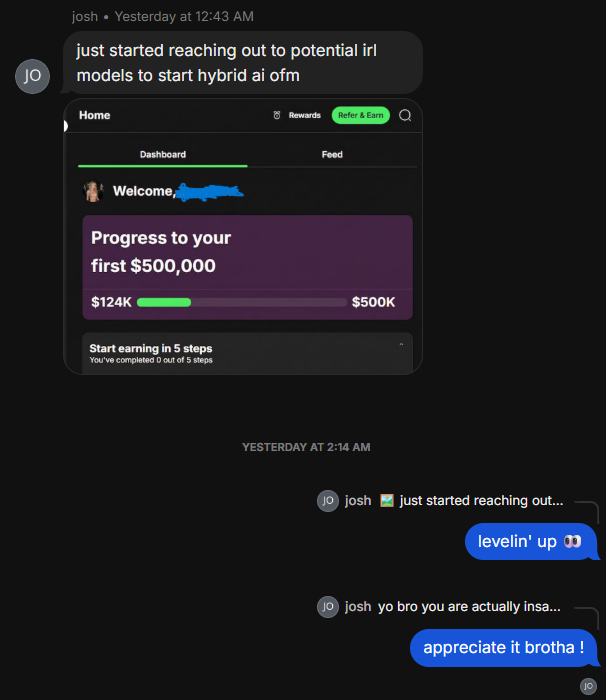Viewport: 606px width, 700px height.
Task: Open the Rewards link in the header
Action: pyautogui.click(x=304, y=115)
